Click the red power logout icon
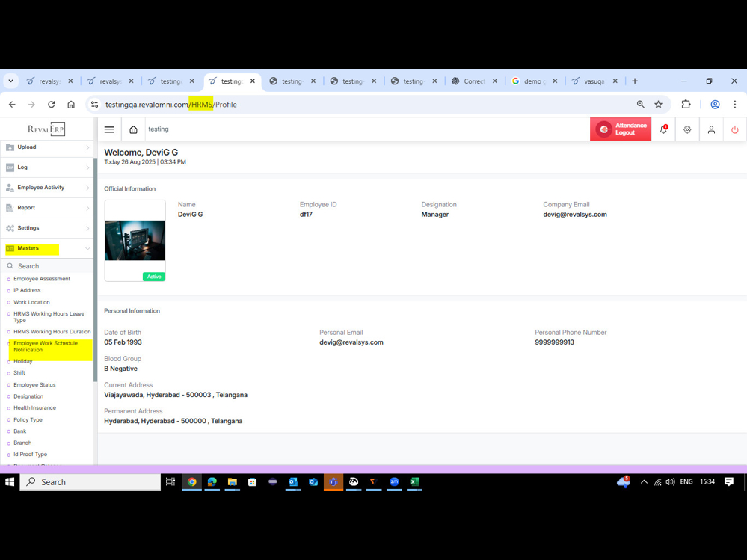Image resolution: width=747 pixels, height=560 pixels. (734, 129)
